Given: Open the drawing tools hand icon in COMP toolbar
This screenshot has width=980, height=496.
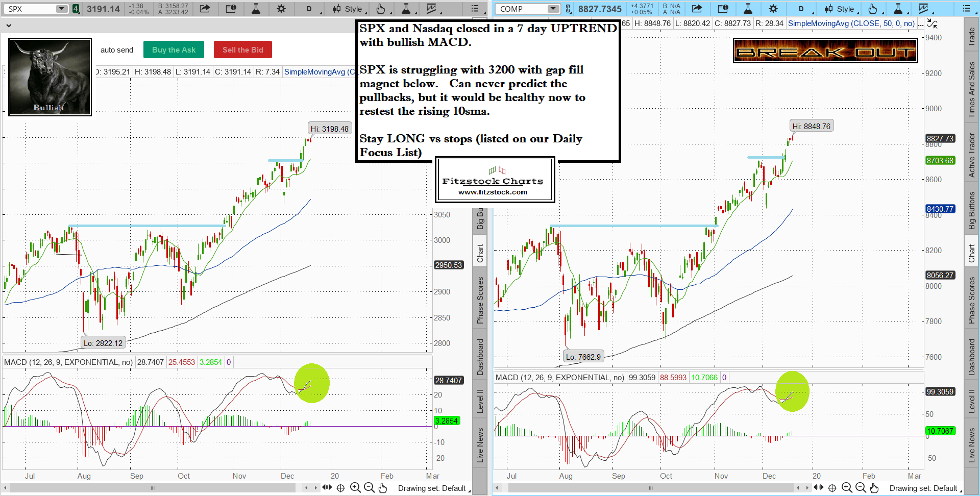Looking at the screenshot, I should click(x=872, y=9).
